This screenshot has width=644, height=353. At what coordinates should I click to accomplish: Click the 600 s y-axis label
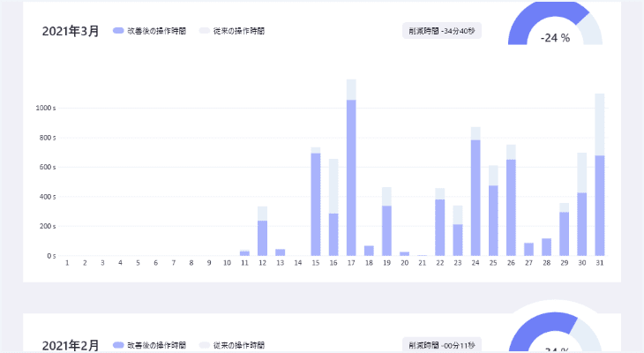(x=48, y=168)
